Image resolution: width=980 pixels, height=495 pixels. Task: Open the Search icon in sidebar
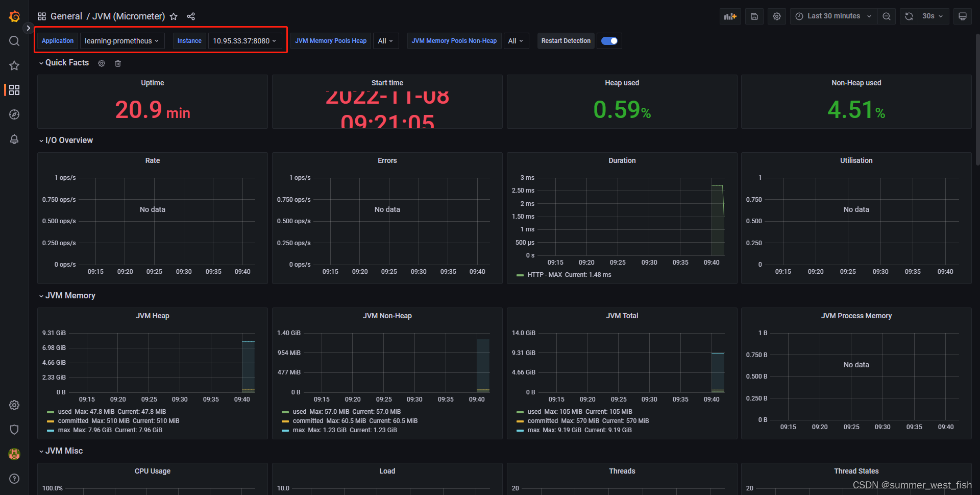[x=14, y=41]
